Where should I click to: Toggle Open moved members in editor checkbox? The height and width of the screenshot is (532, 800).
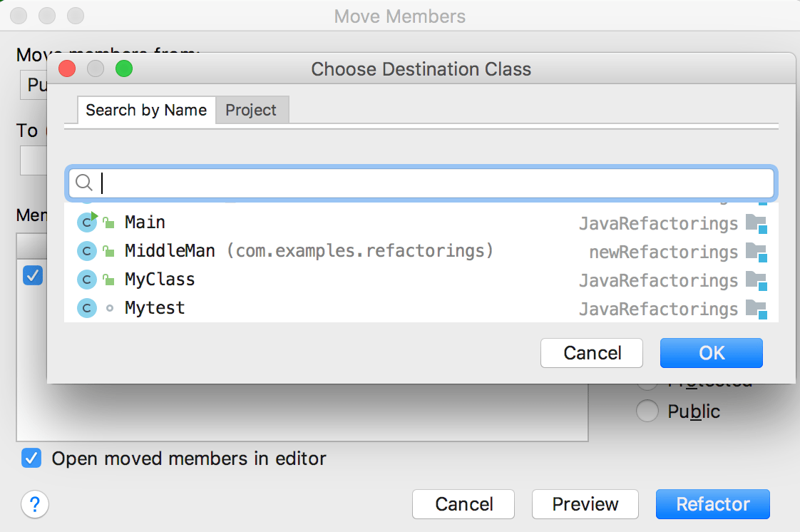click(x=31, y=458)
